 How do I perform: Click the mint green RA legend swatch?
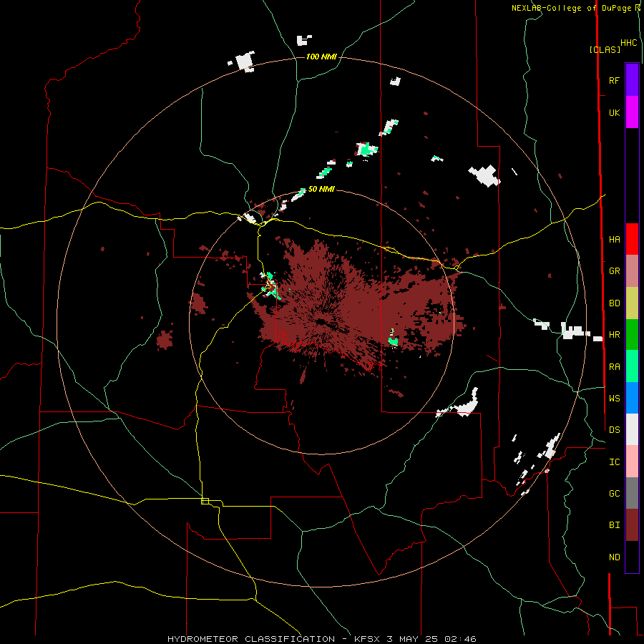(x=632, y=366)
